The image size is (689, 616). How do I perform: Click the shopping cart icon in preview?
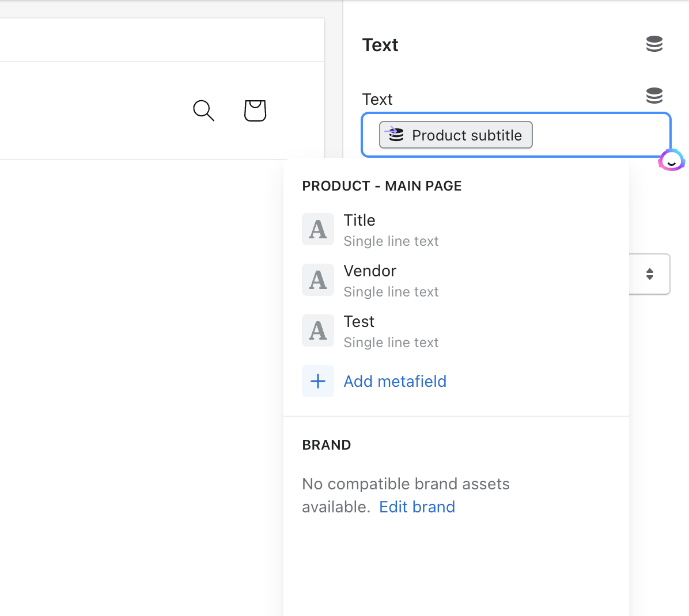click(255, 111)
